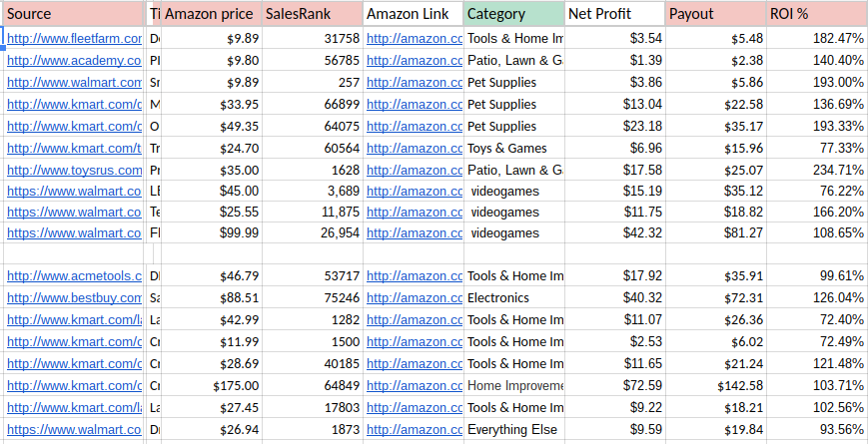The height and width of the screenshot is (444, 868).
Task: Select the green Category header cell
Action: 513,14
